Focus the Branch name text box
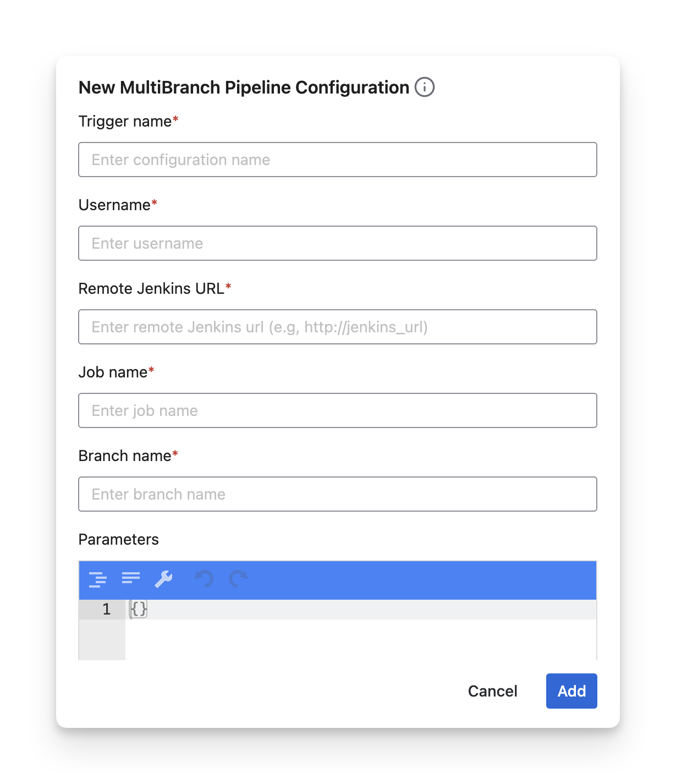 point(337,494)
